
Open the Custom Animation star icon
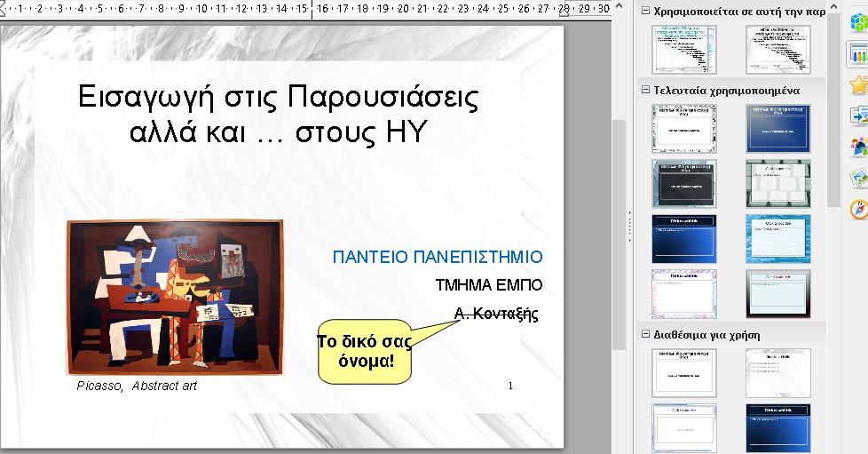point(859,84)
